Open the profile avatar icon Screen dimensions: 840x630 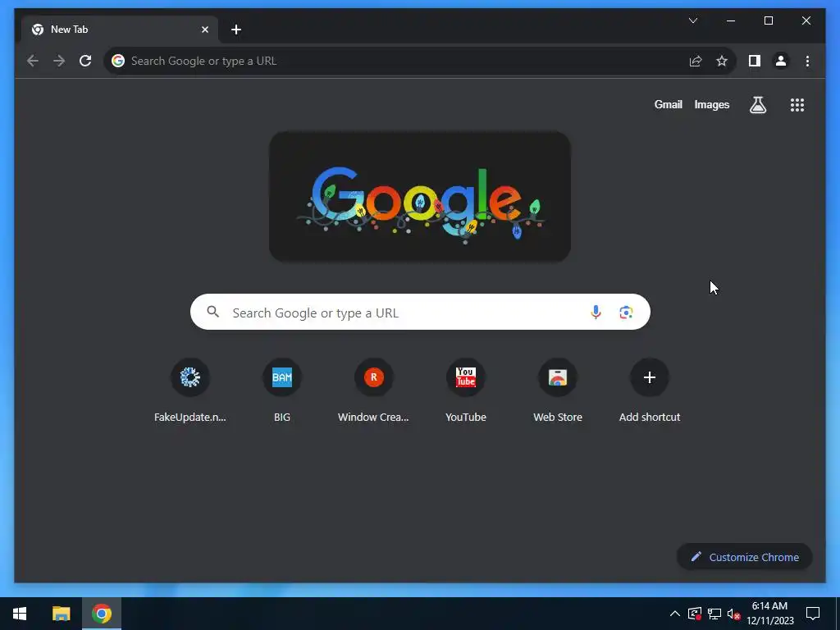coord(781,61)
